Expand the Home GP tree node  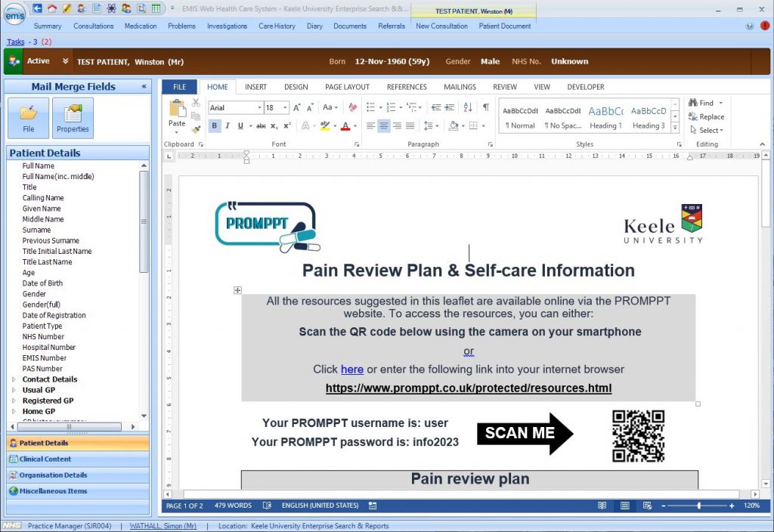(14, 412)
